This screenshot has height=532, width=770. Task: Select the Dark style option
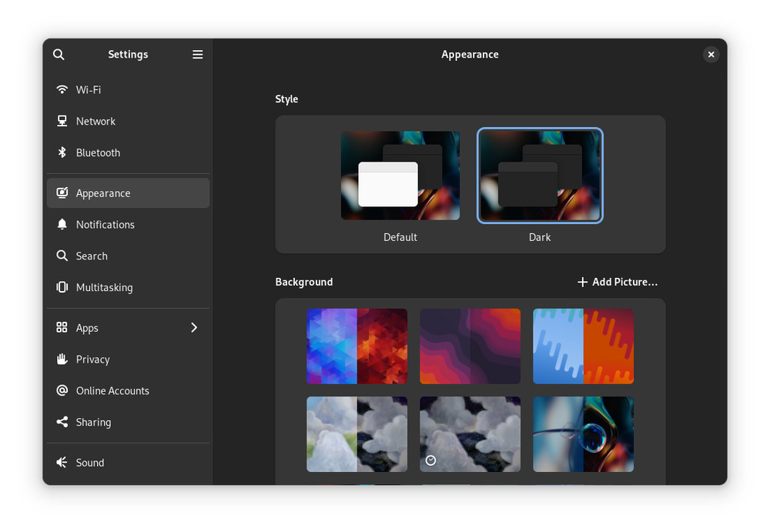pos(540,176)
